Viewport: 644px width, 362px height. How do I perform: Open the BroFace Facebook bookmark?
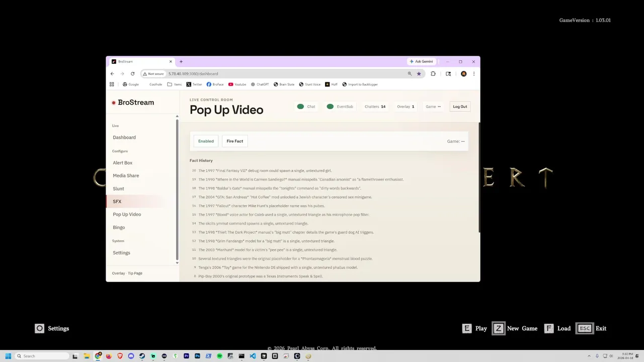(215, 84)
